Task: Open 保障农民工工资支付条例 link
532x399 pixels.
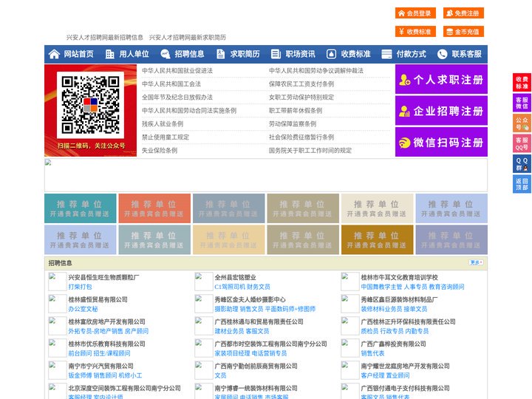Action: point(301,83)
